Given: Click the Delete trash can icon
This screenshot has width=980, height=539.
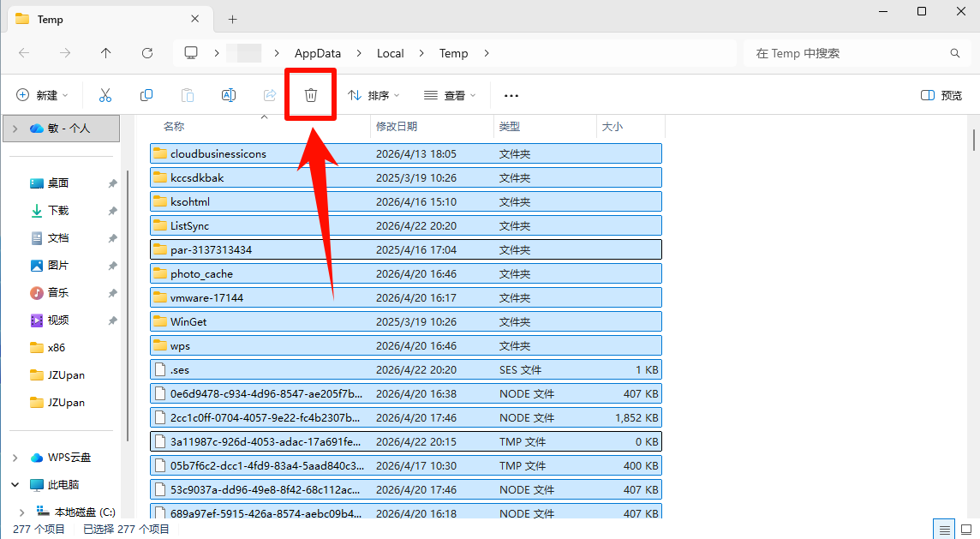Looking at the screenshot, I should tap(311, 95).
